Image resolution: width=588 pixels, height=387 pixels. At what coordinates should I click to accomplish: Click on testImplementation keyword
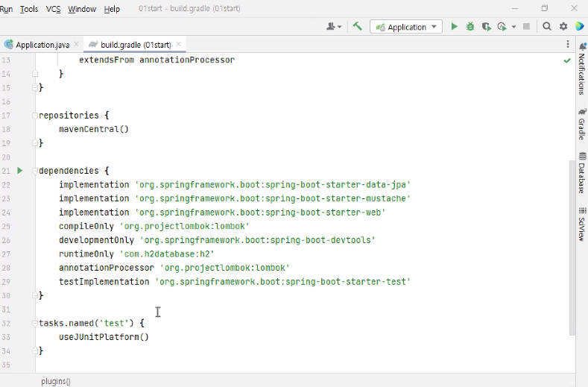pyautogui.click(x=104, y=282)
